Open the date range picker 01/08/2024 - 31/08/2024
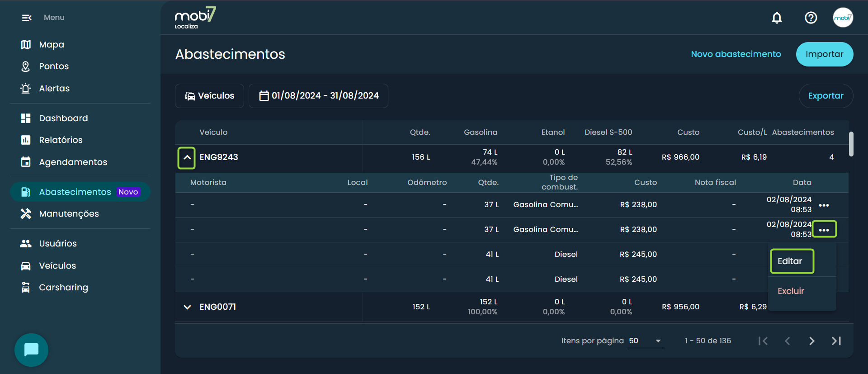This screenshot has width=868, height=374. pos(318,96)
